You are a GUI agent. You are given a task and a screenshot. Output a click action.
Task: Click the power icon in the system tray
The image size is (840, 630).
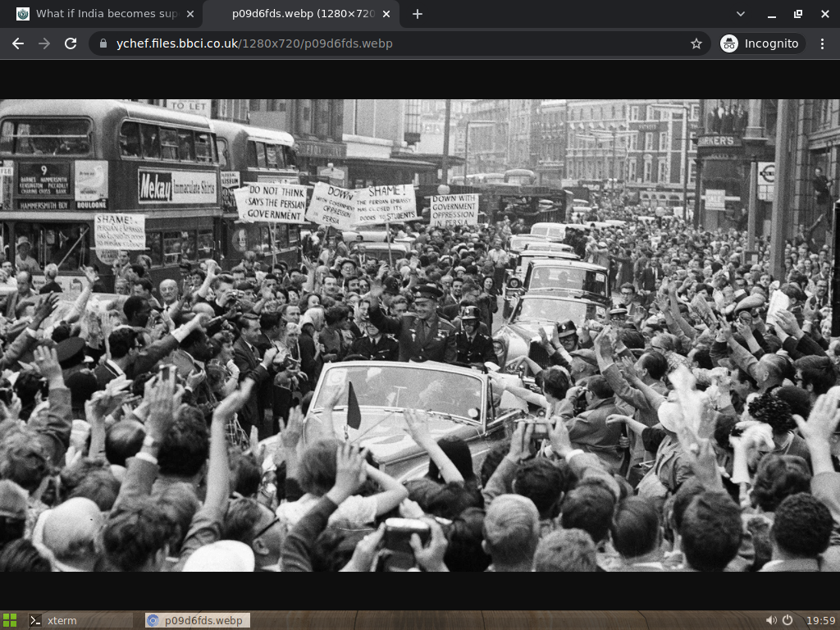tap(787, 620)
